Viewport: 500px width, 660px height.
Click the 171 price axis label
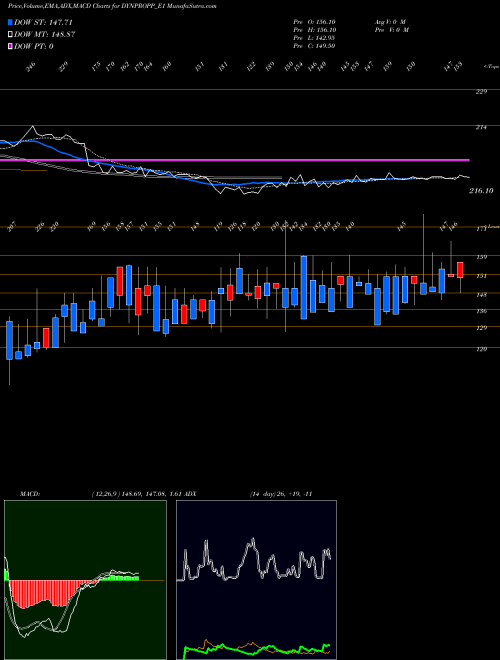481,230
